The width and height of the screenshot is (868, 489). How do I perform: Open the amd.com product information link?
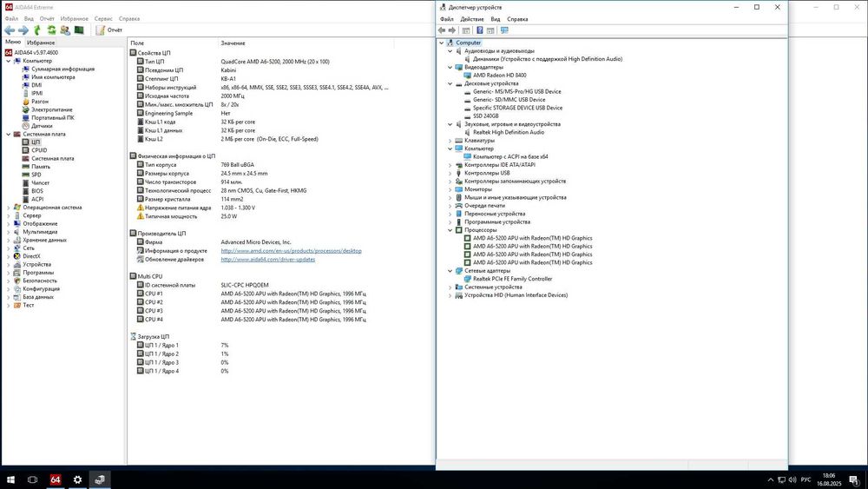click(x=291, y=251)
